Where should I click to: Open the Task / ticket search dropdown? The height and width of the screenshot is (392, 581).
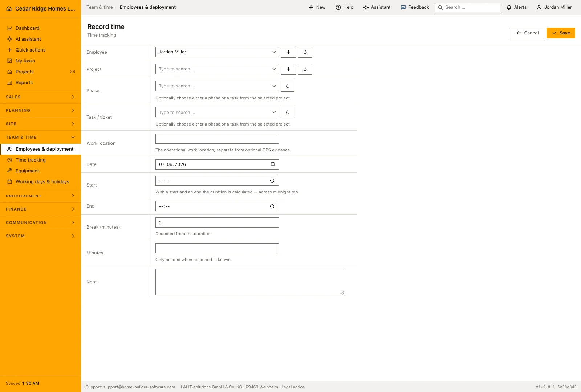pos(217,113)
